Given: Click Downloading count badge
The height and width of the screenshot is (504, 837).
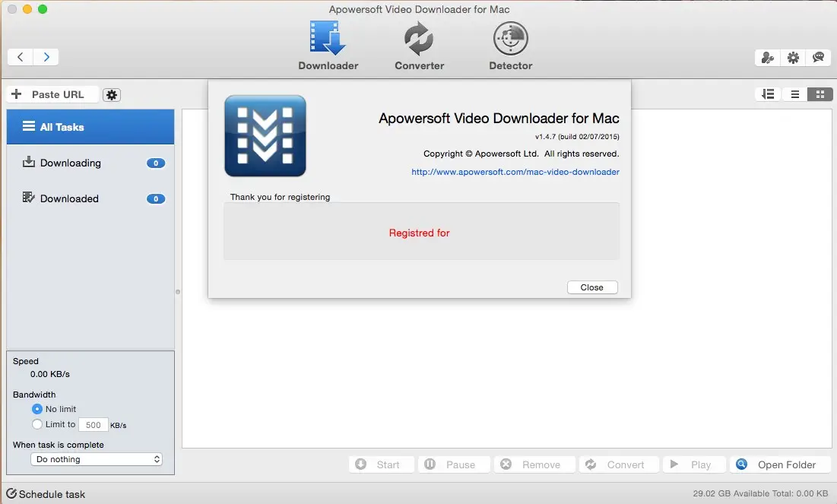Looking at the screenshot, I should pyautogui.click(x=156, y=163).
